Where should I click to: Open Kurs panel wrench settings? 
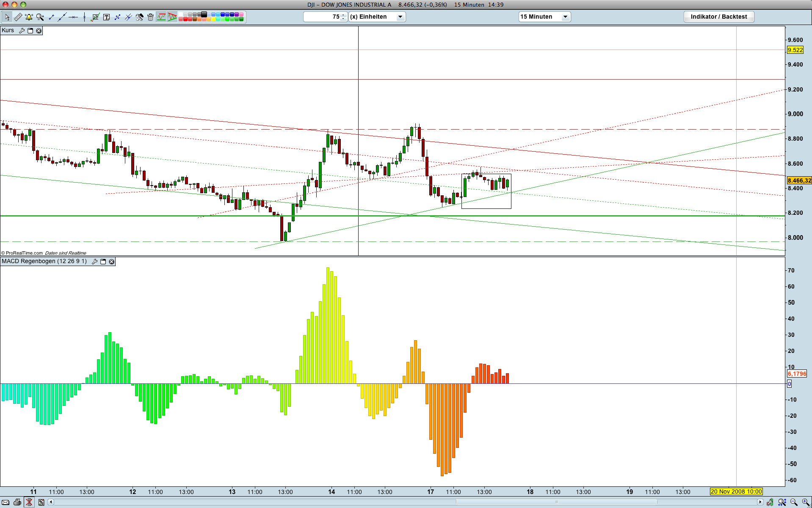point(22,31)
